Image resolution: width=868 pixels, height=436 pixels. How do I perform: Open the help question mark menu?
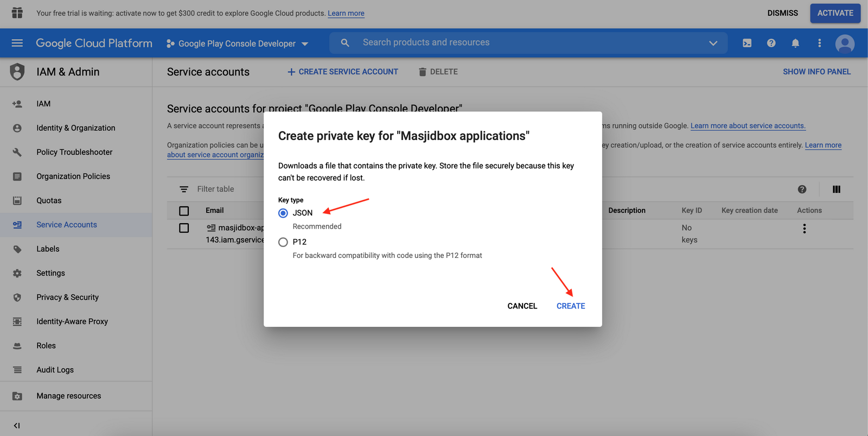click(x=771, y=43)
